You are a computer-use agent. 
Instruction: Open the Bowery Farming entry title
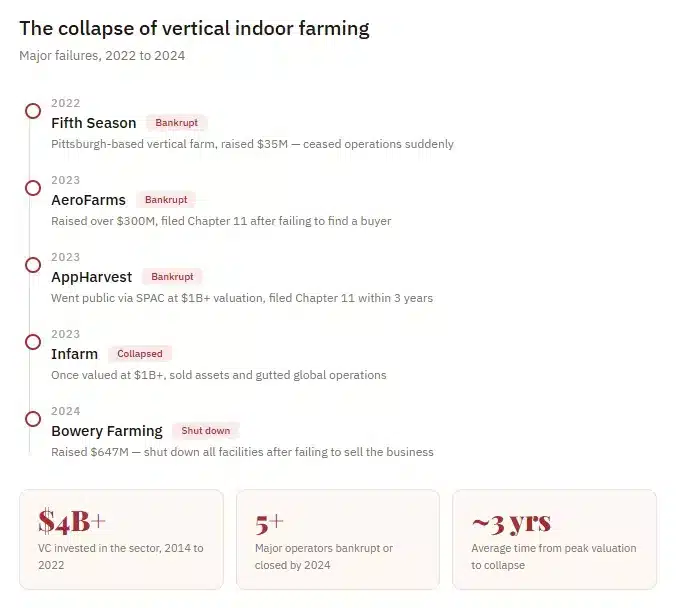[x=107, y=431]
